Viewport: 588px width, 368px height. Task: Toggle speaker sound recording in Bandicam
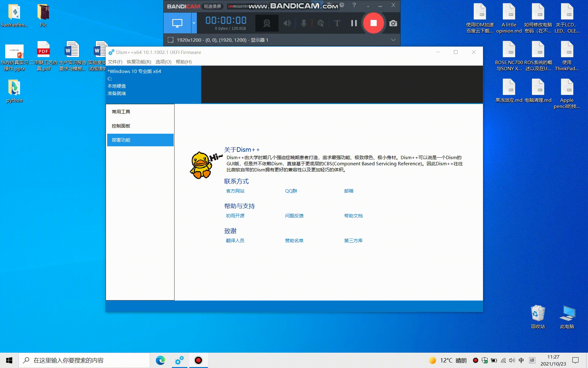[x=287, y=23]
